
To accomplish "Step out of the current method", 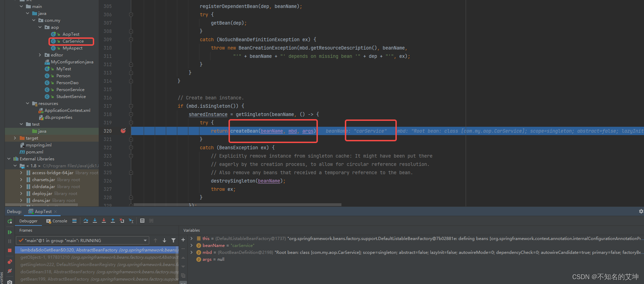I will point(113,221).
